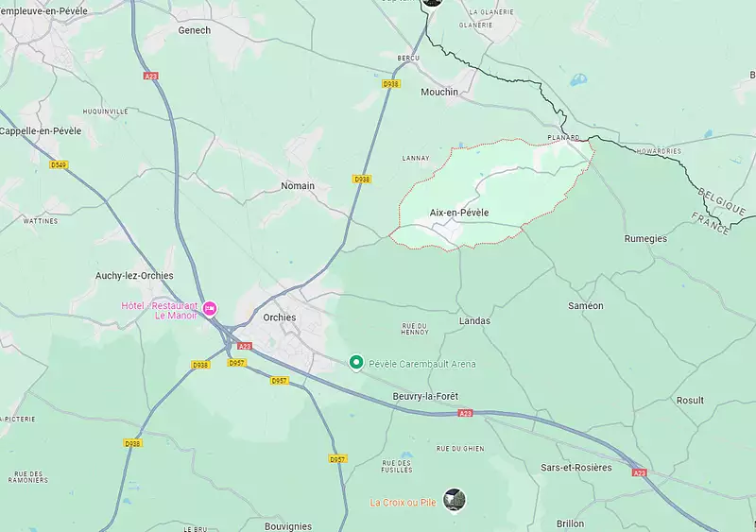Image resolution: width=756 pixels, height=532 pixels.
Task: Click the D957 badge south of Orchies
Action: click(x=279, y=381)
